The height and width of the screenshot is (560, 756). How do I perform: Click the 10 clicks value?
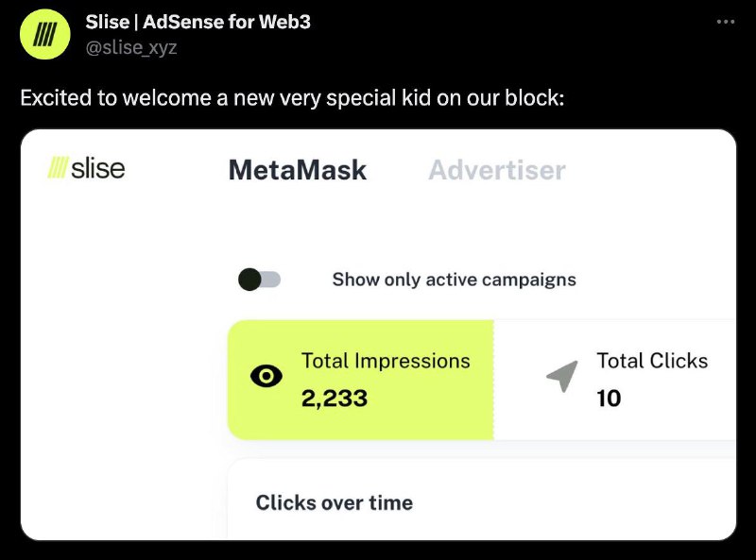(x=609, y=399)
